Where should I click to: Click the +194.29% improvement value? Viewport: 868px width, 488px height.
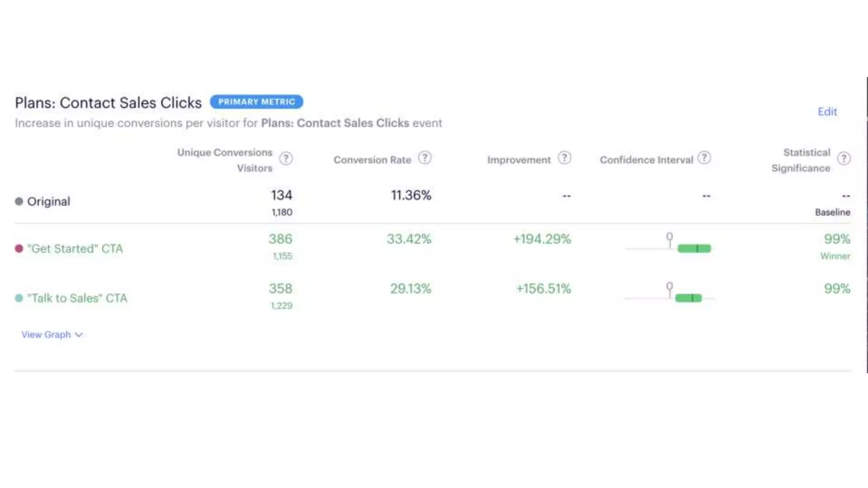tap(542, 239)
